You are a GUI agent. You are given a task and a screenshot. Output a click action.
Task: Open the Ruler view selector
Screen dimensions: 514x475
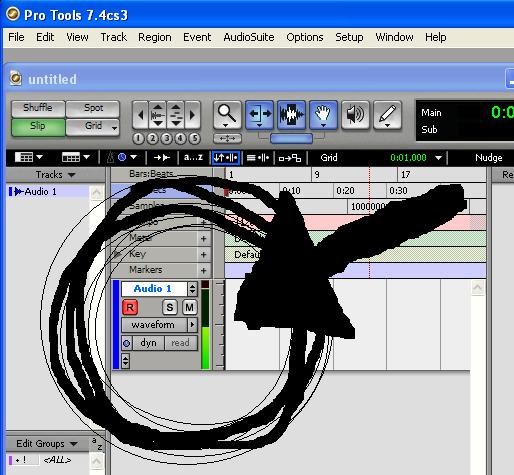76,157
